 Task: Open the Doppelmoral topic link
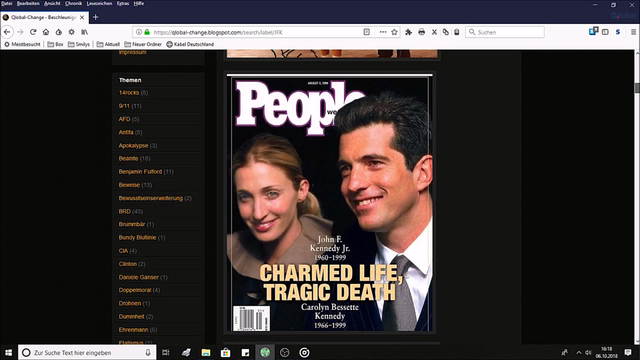135,290
